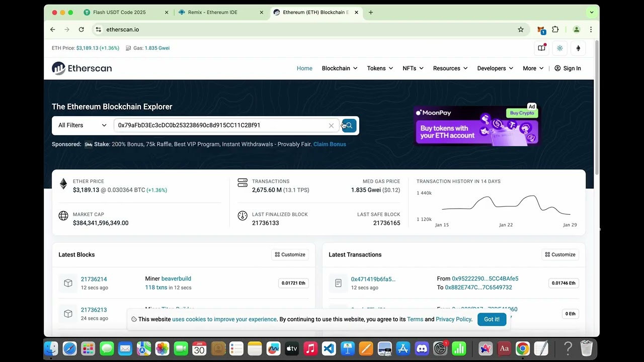Open the cookie banner Terms link
Viewport: 644px width, 362px height.
point(415,319)
